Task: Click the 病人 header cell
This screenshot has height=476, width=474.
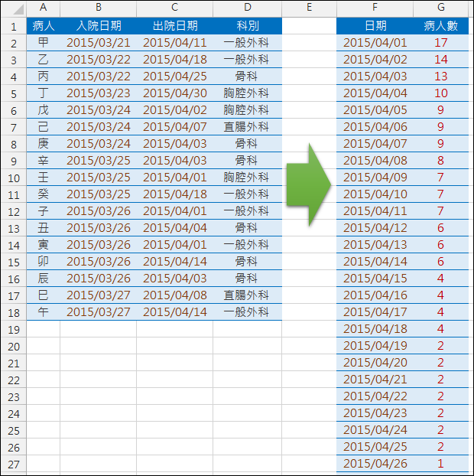Action: click(x=43, y=26)
